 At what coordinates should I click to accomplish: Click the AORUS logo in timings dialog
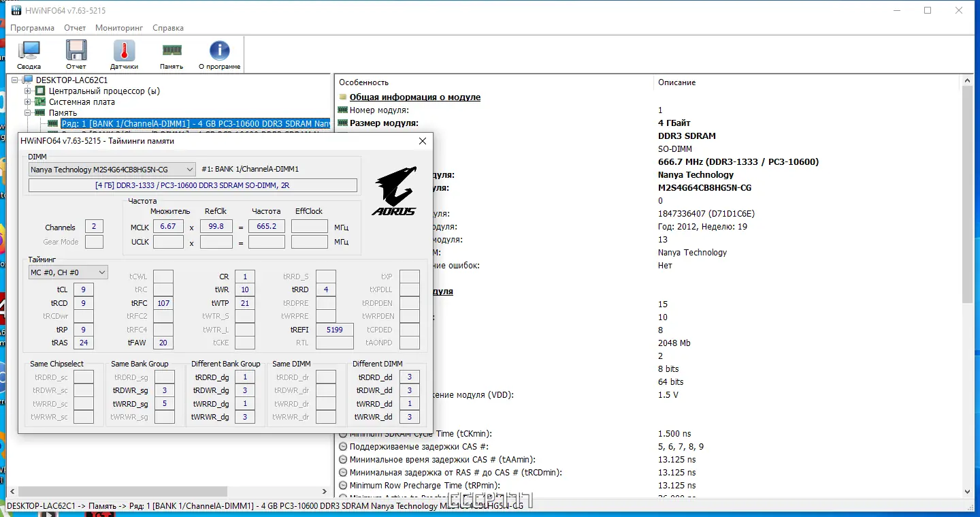[394, 191]
